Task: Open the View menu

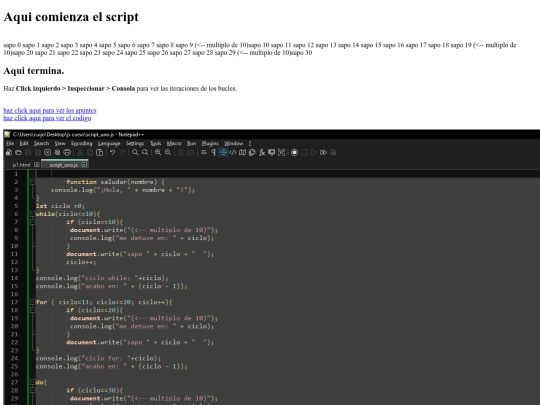Action: pos(60,143)
